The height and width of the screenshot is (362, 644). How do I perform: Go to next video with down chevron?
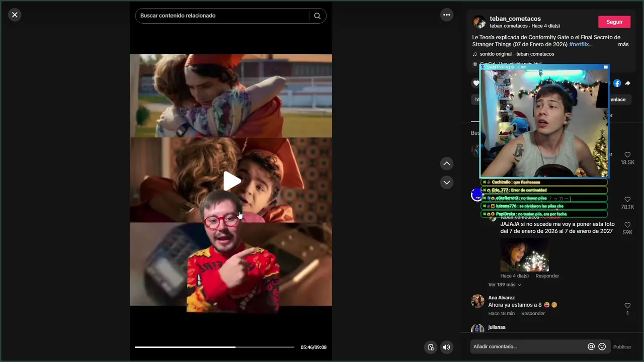tap(447, 182)
